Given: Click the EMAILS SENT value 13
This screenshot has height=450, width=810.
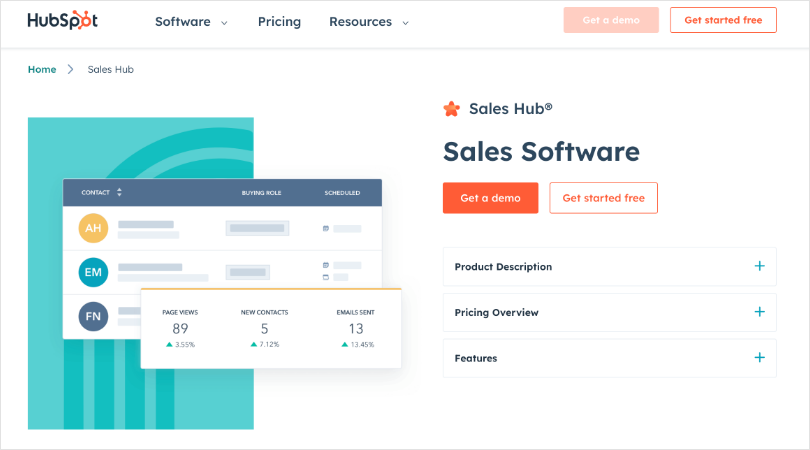Looking at the screenshot, I should click(x=356, y=329).
